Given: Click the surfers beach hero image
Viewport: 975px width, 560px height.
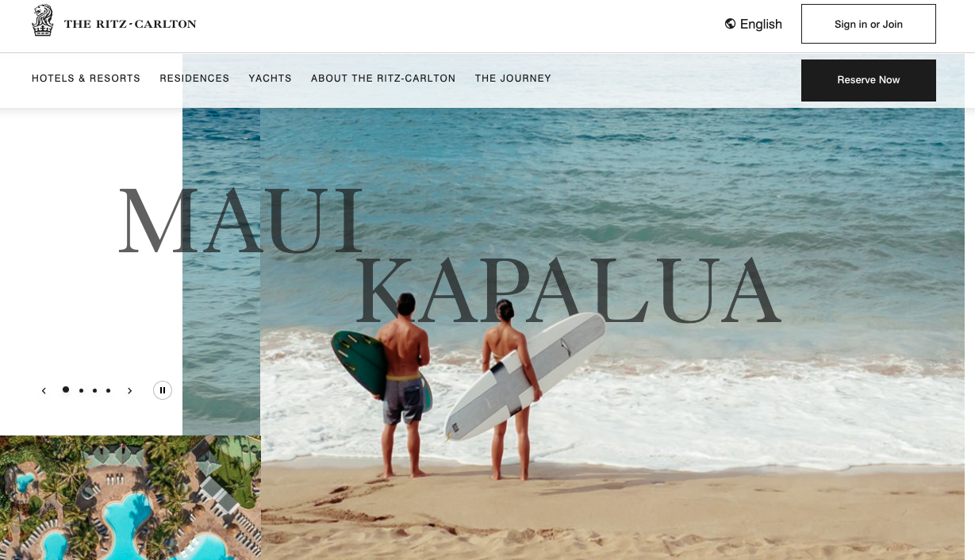Looking at the screenshot, I should [x=612, y=333].
